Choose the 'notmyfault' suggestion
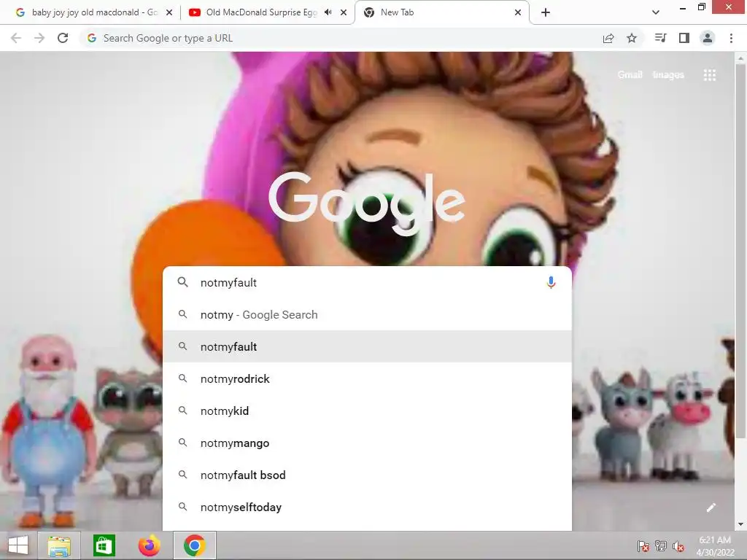Image resolution: width=747 pixels, height=560 pixels. tap(367, 346)
